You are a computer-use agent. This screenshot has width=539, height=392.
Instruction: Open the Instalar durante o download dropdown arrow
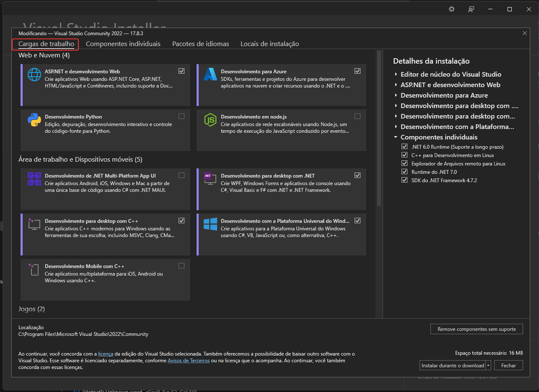487,365
